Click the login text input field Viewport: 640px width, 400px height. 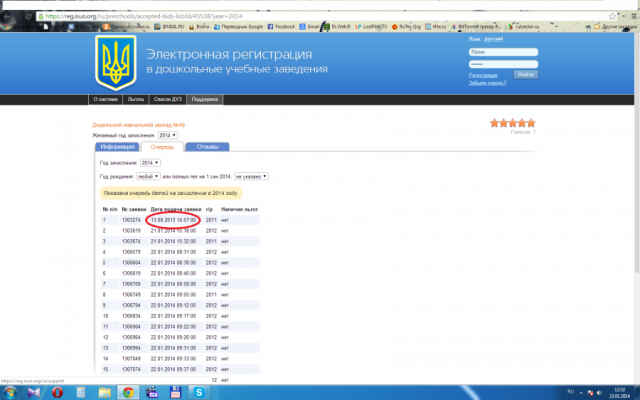click(x=504, y=50)
